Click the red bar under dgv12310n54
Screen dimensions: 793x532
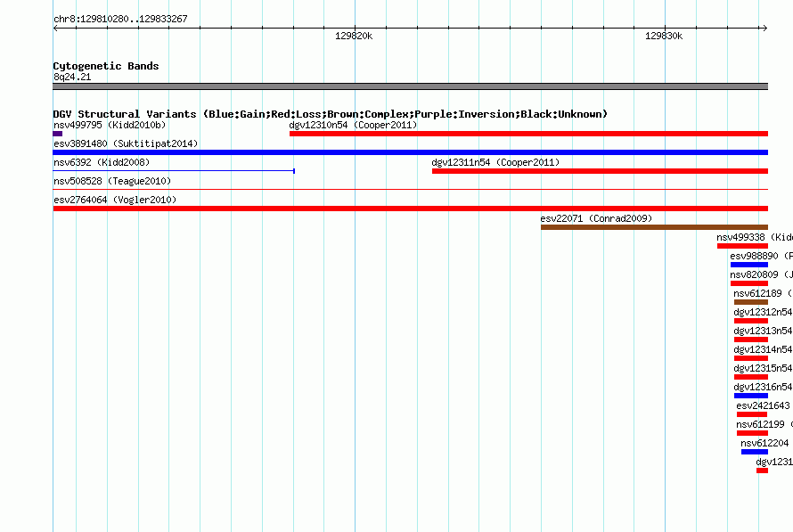point(528,134)
